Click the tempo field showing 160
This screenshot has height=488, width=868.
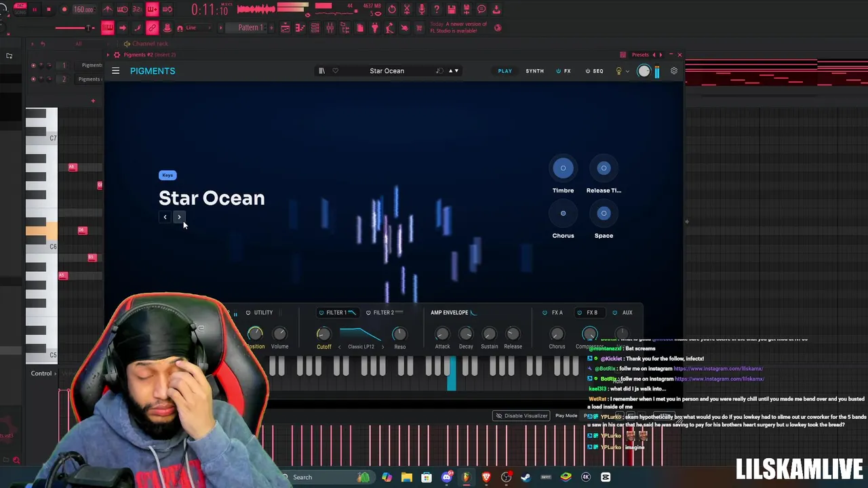pyautogui.click(x=84, y=9)
